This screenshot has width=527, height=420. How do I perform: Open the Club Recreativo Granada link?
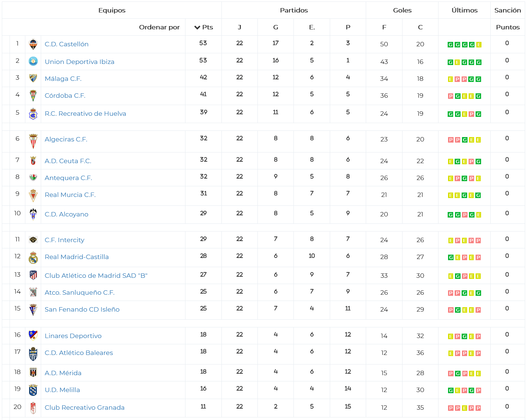84,408
